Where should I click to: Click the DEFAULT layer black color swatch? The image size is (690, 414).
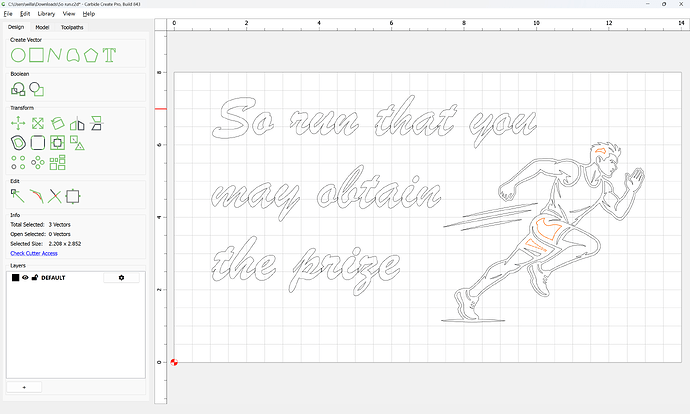[x=15, y=277]
